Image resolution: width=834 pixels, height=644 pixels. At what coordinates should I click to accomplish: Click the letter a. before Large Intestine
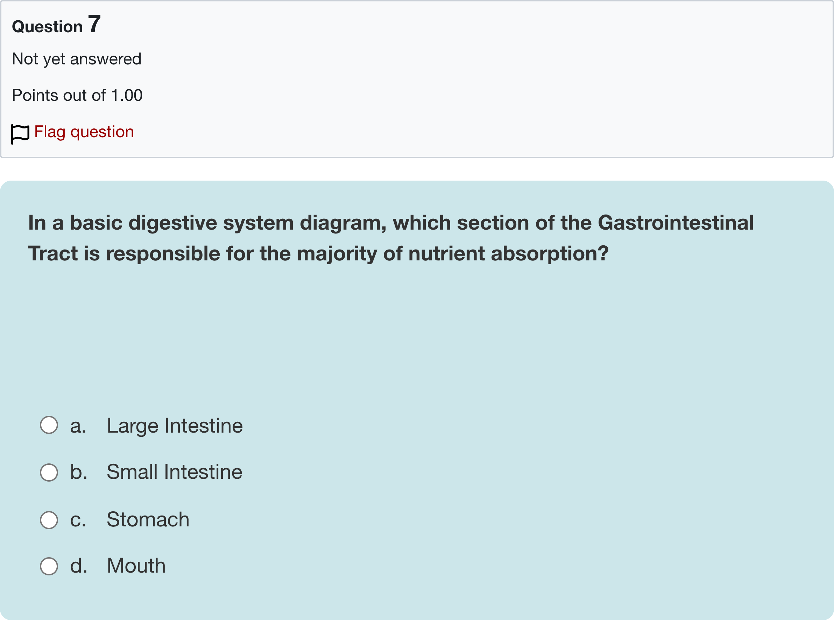(x=78, y=426)
